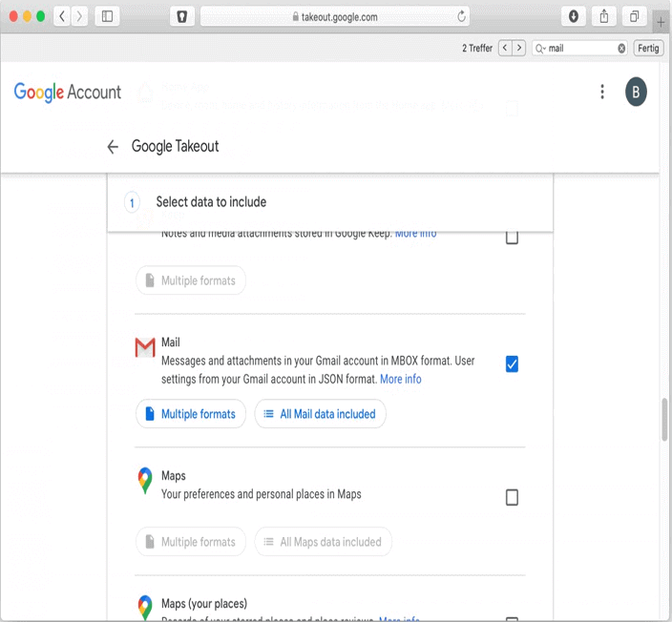Open the Share sheet icon
The height and width of the screenshot is (622, 672).
(x=604, y=17)
